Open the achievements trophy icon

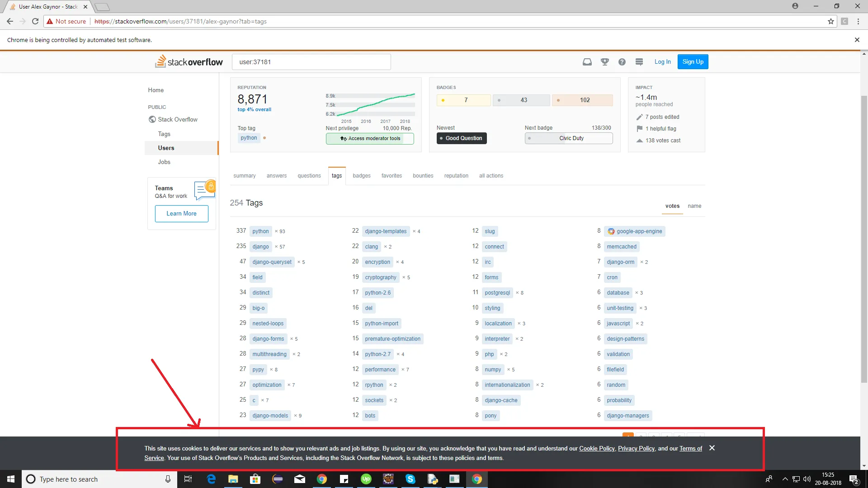coord(604,62)
